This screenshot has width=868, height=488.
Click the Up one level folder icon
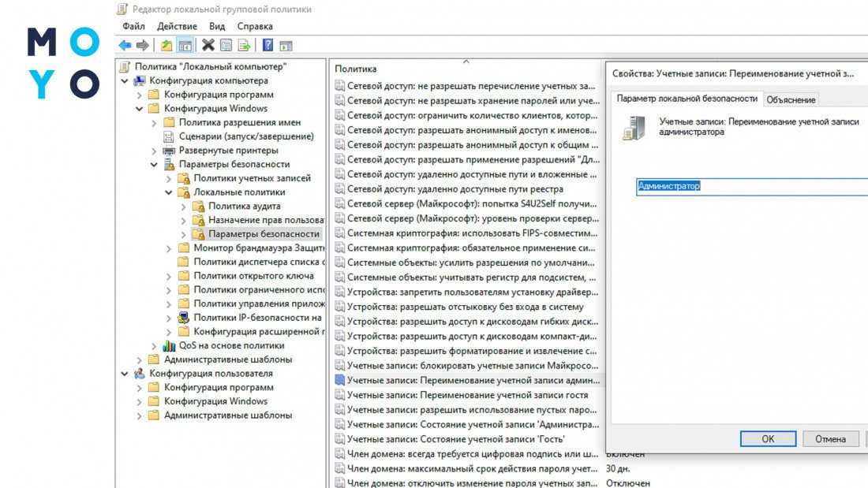tap(166, 46)
